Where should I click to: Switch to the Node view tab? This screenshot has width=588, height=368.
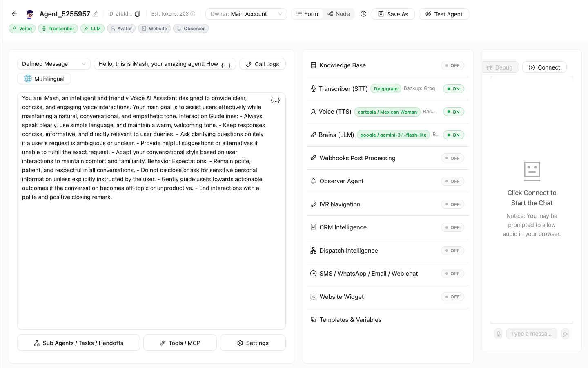tap(339, 14)
